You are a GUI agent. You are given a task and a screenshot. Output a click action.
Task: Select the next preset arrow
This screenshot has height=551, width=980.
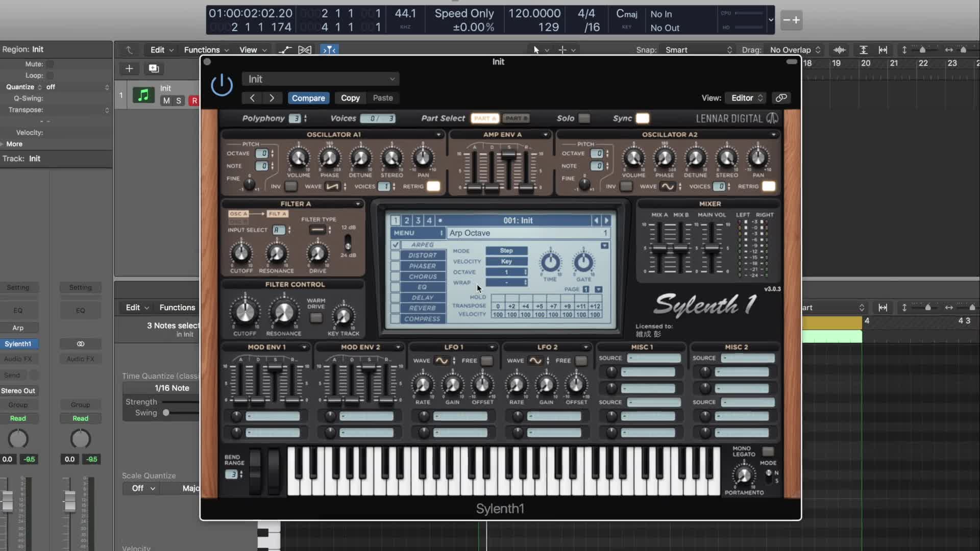(x=272, y=98)
